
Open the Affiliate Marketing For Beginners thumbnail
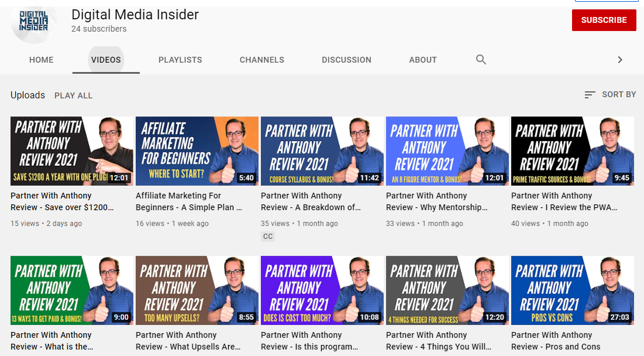(x=197, y=151)
